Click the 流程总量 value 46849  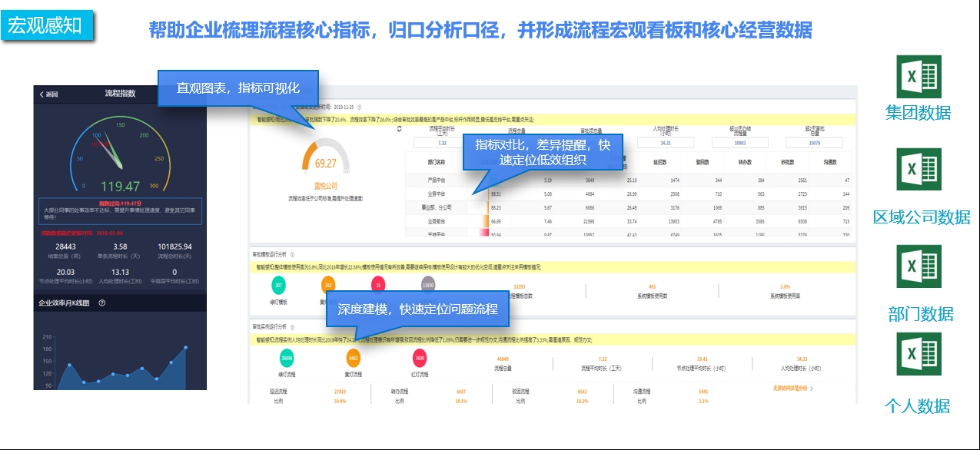(503, 359)
